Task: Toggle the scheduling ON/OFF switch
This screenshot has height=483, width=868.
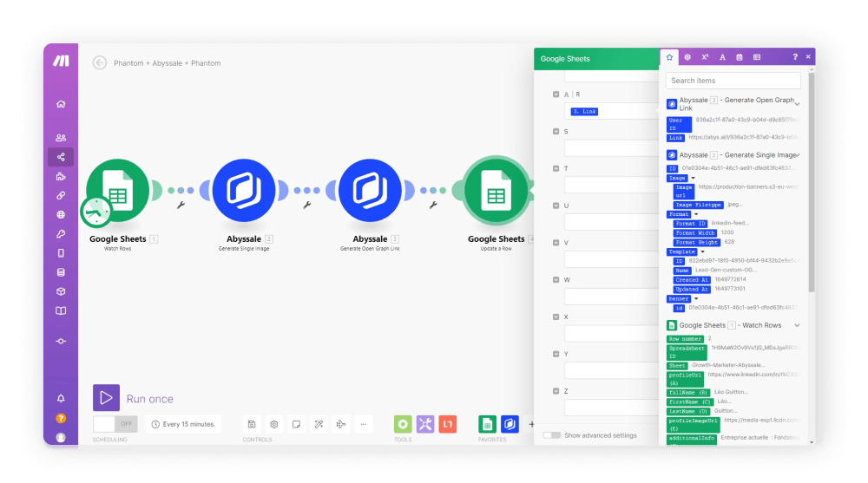Action: (x=115, y=424)
